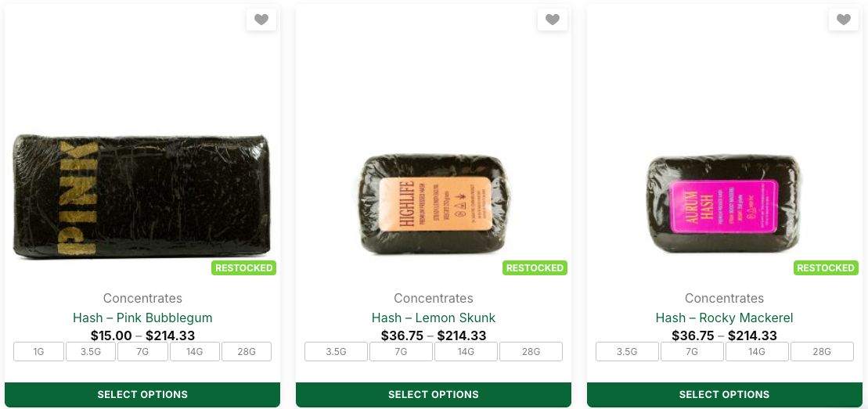Pick 14G weight for Lemon Skunk
The image size is (868, 409).
pyautogui.click(x=466, y=352)
